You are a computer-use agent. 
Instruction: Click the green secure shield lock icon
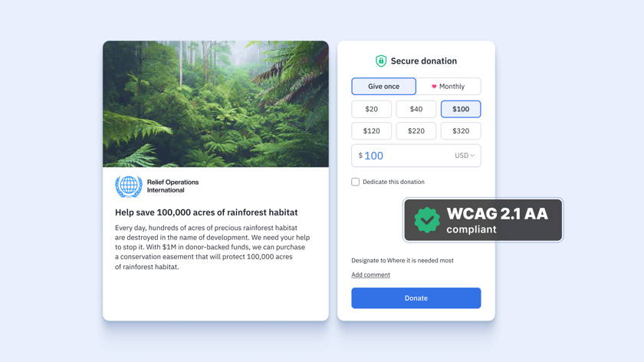381,61
